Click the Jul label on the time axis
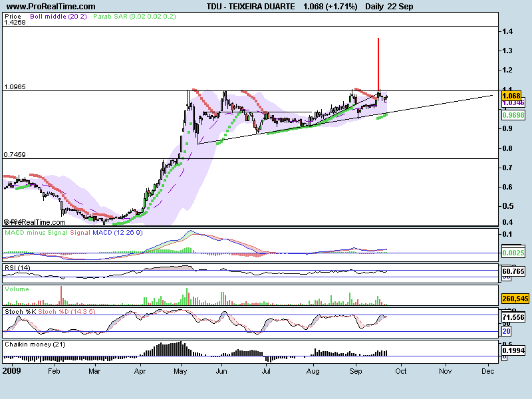The height and width of the screenshot is (399, 532). click(x=265, y=371)
